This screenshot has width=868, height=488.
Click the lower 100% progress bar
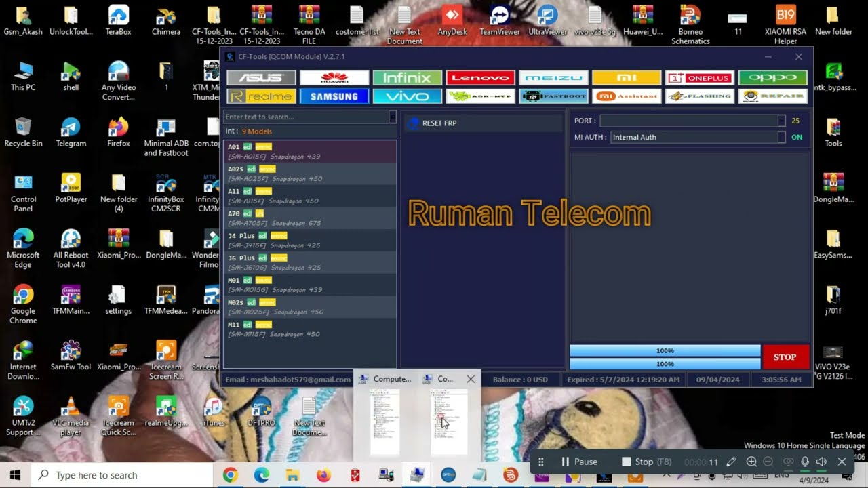(665, 364)
